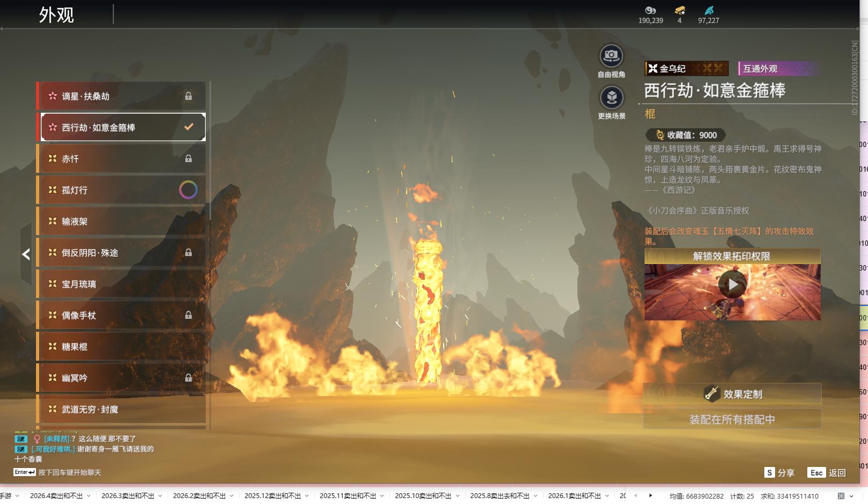Click the color ring on 孤灯行
868x504 pixels.
tap(188, 190)
